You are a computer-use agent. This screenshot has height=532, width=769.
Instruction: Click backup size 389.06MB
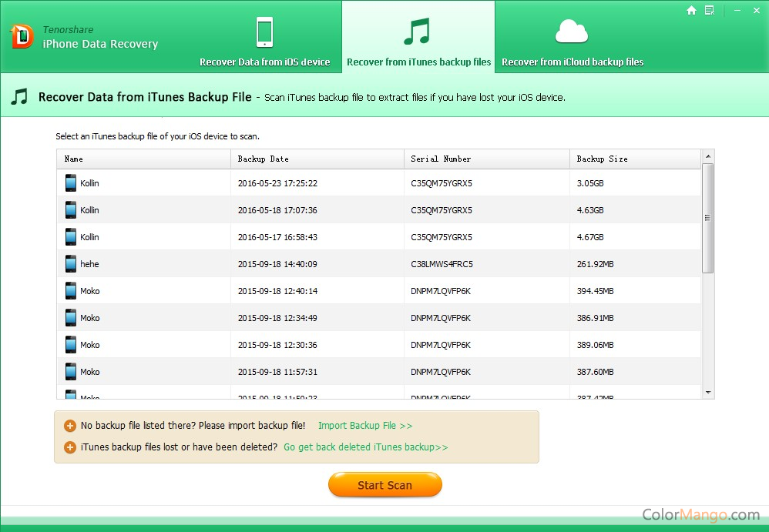coord(596,345)
